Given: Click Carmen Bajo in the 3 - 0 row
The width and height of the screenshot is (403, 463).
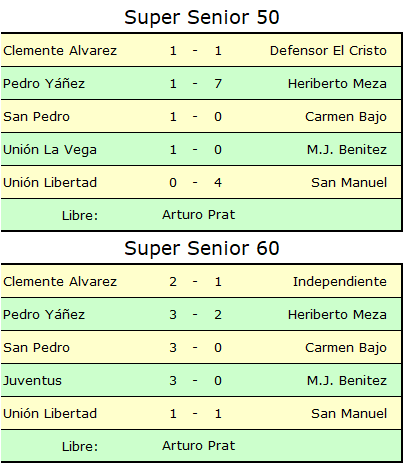Looking at the screenshot, I should pyautogui.click(x=346, y=348).
